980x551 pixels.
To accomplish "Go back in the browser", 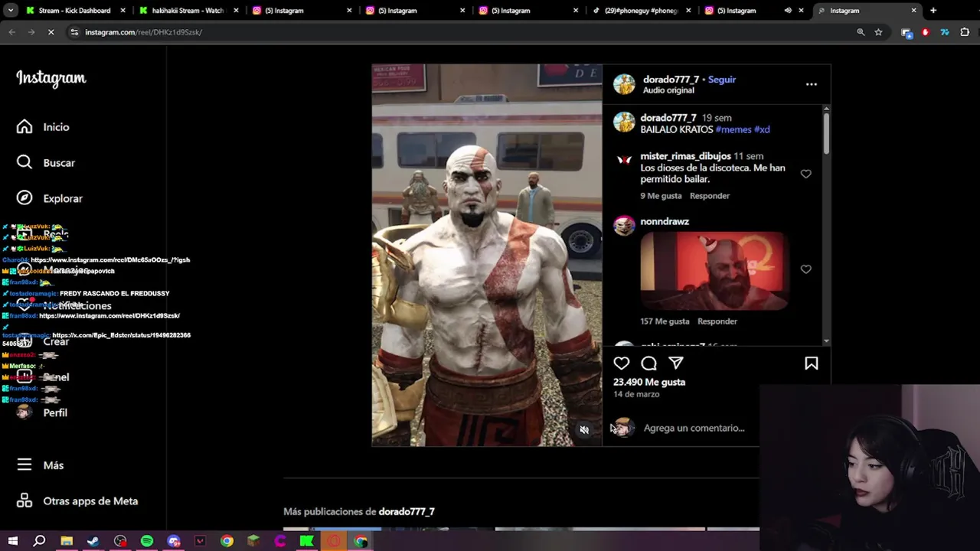I will pos(12,32).
